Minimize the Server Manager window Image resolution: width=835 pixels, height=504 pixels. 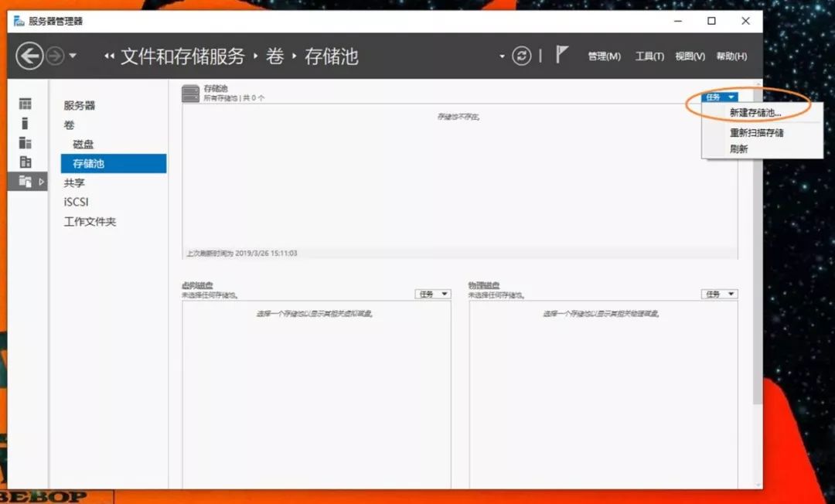pyautogui.click(x=678, y=21)
